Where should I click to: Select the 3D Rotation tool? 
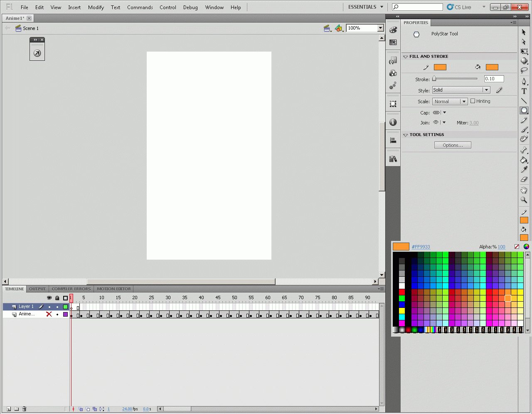point(524,61)
